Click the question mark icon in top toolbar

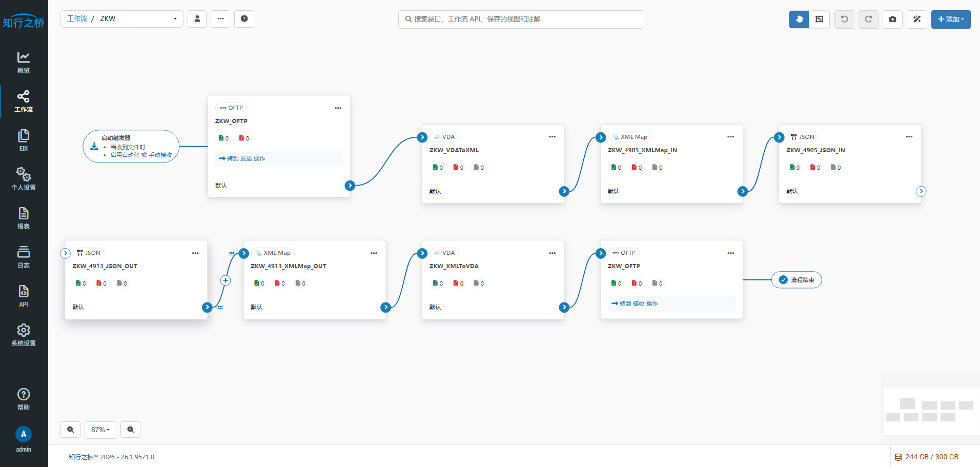point(244,19)
